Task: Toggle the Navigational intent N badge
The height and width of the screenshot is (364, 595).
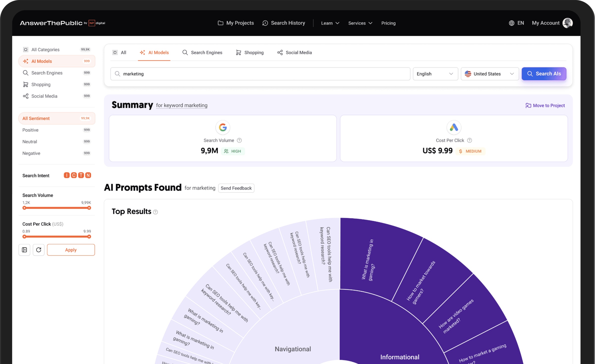Action: coord(88,175)
